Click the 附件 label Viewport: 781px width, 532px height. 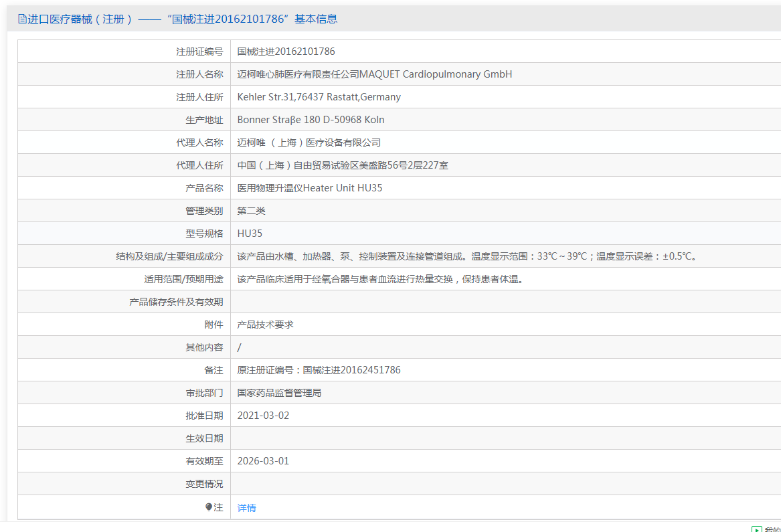tap(213, 325)
